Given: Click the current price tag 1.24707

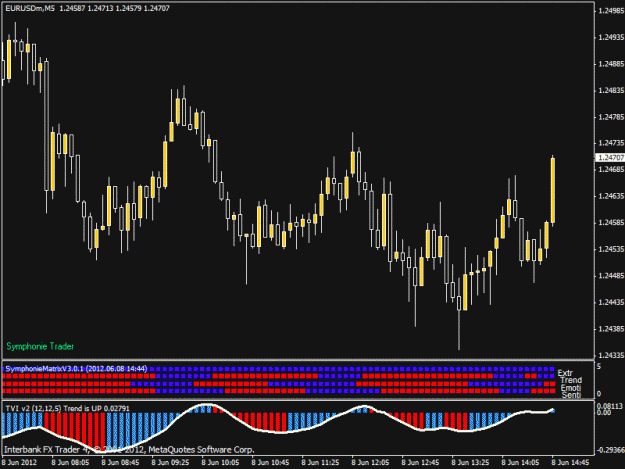Looking at the screenshot, I should tap(611, 158).
